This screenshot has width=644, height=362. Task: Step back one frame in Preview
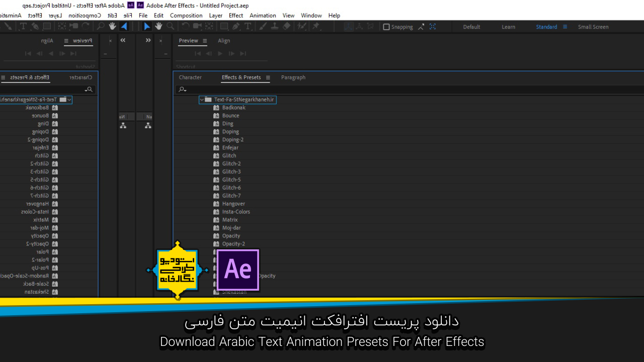(x=209, y=53)
